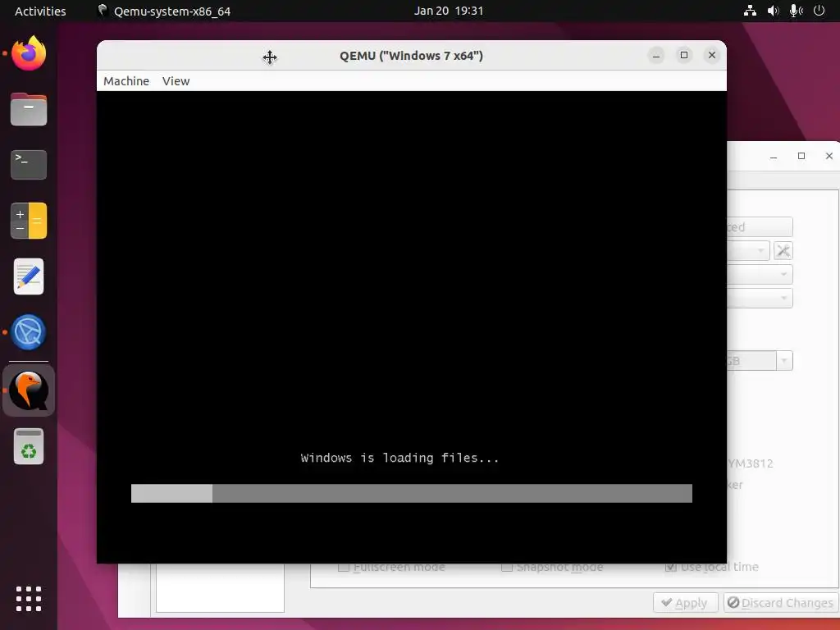Click Activities in the top bar
Image resolution: width=840 pixels, height=630 pixels.
click(x=40, y=11)
